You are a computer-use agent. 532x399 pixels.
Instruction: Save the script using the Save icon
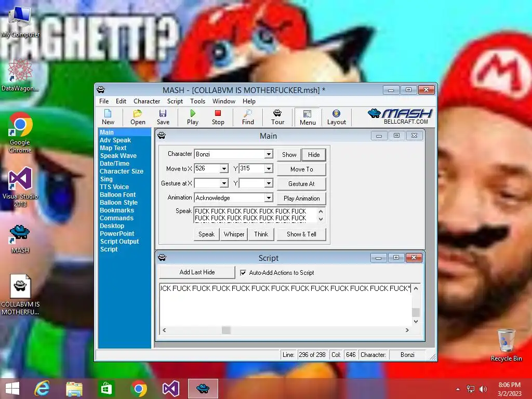tap(163, 117)
